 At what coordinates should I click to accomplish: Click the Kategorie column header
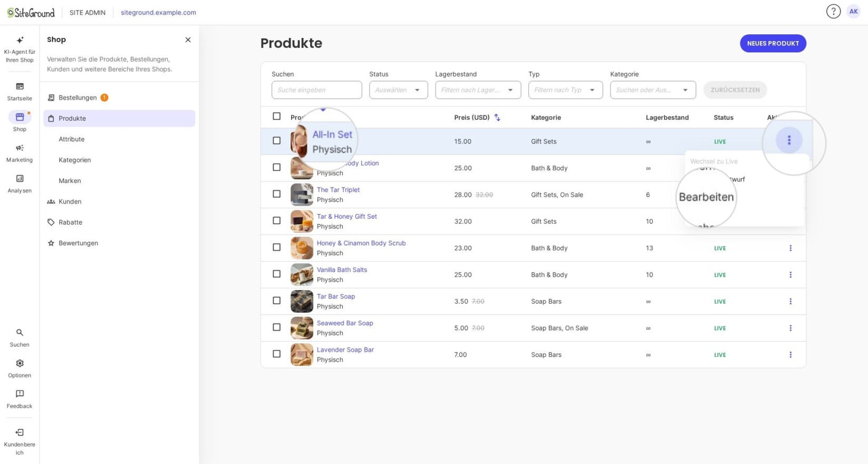[x=546, y=118]
